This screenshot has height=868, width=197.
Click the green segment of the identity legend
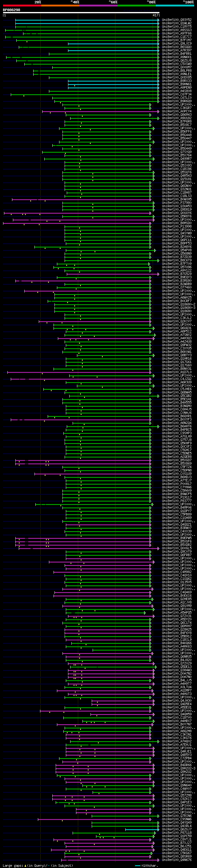click(136, 6)
